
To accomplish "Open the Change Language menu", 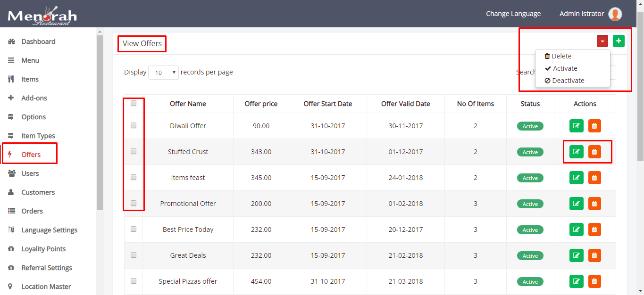I will point(513,14).
